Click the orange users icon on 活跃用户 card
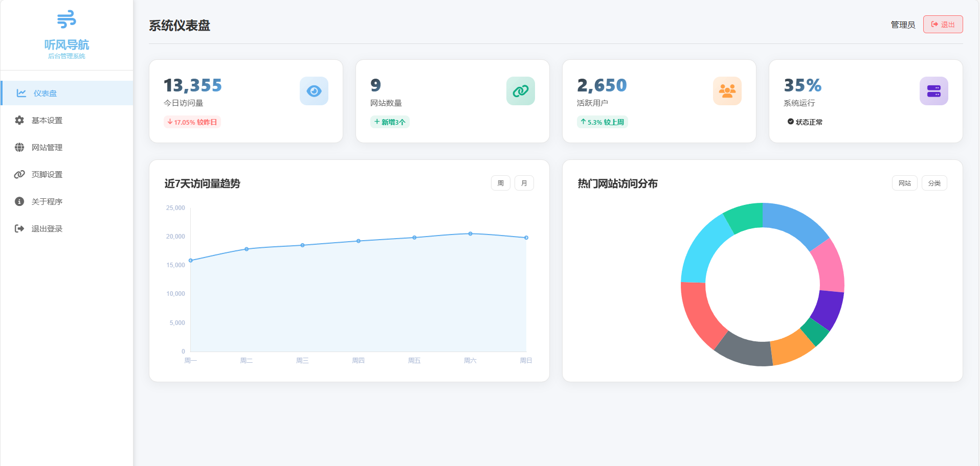Screen dimensions: 980x466 pos(727,91)
